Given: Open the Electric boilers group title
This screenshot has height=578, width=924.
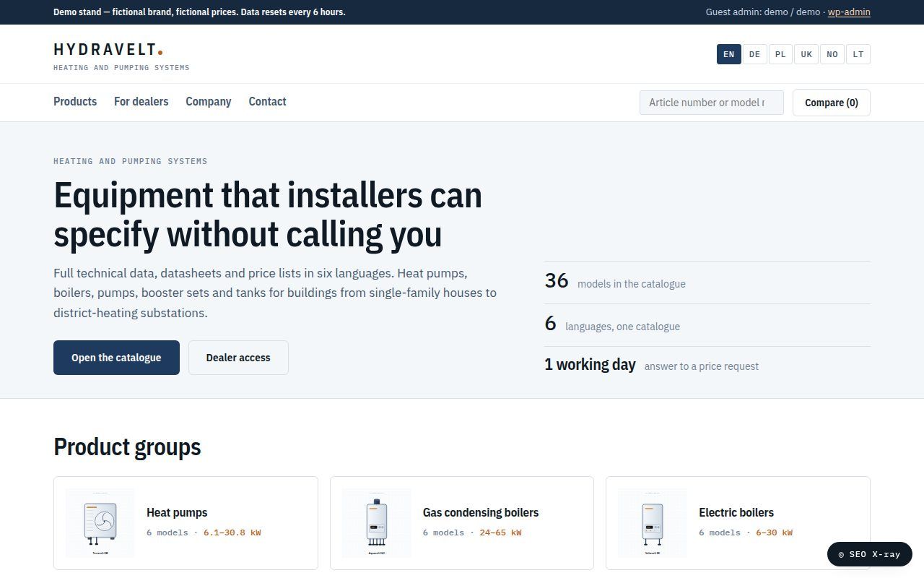Looking at the screenshot, I should click(x=736, y=512).
